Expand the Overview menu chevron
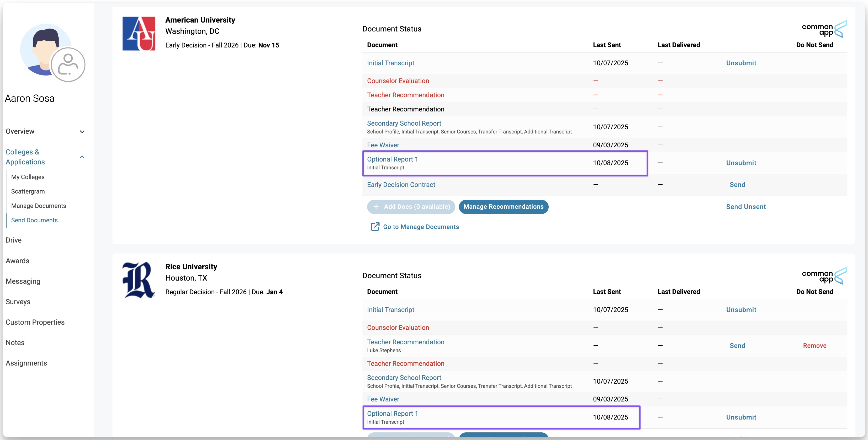Image resolution: width=868 pixels, height=440 pixels. tap(82, 131)
